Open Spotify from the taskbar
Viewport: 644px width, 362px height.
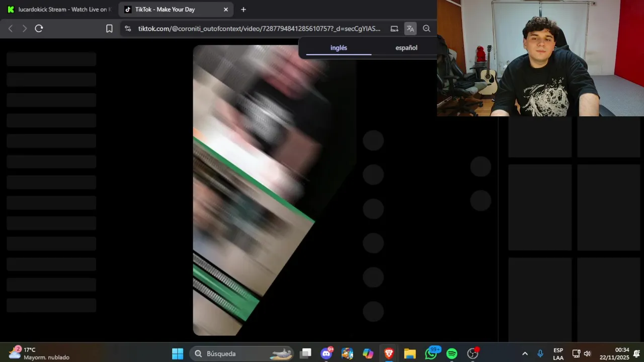coord(452,353)
